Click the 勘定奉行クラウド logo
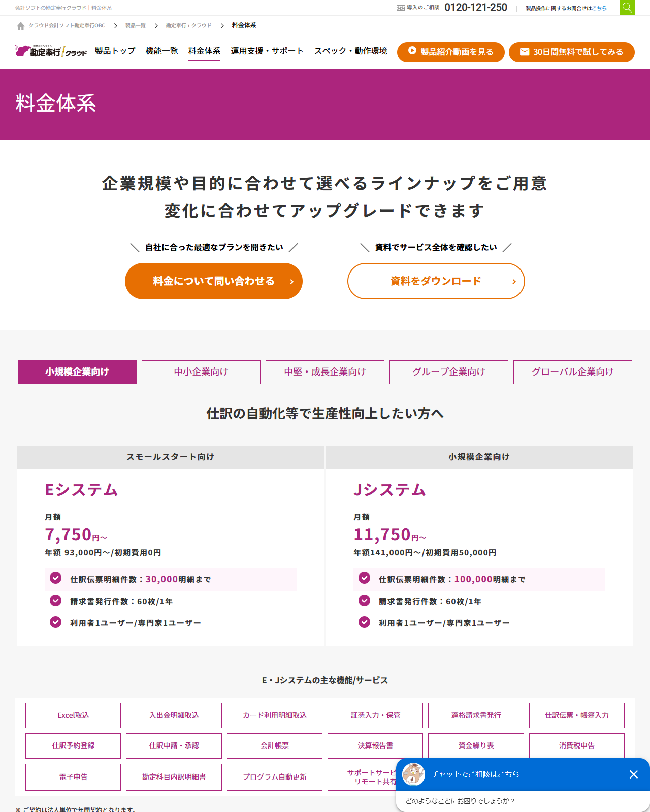The height and width of the screenshot is (812, 650). [51, 51]
